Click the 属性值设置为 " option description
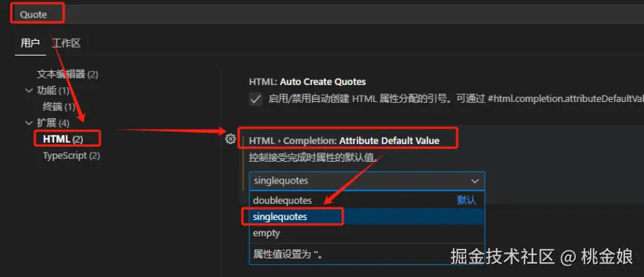 tap(287, 255)
